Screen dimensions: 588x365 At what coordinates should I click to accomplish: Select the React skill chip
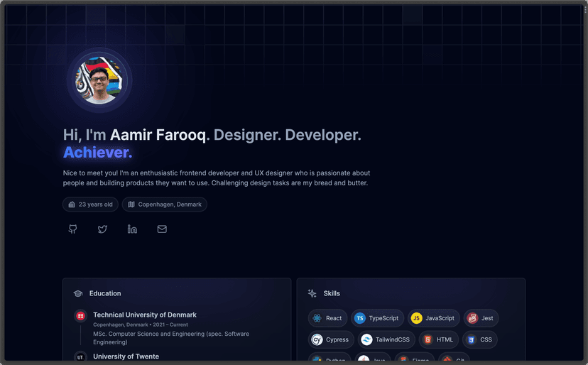(x=328, y=318)
